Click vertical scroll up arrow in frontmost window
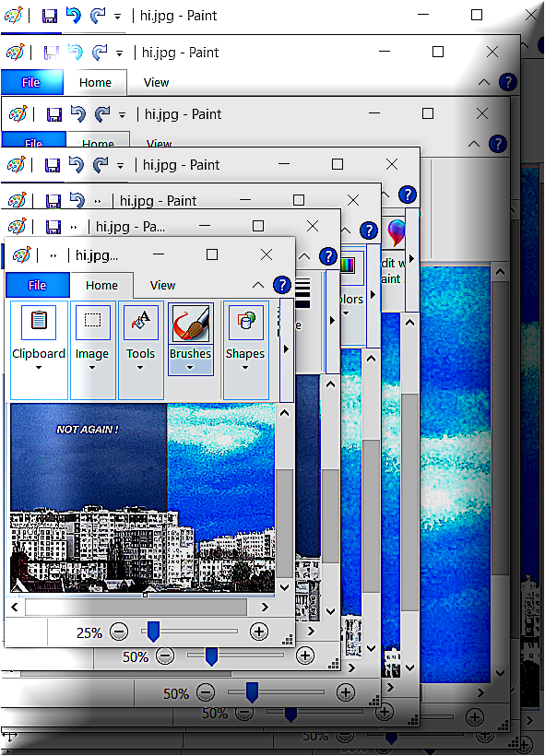This screenshot has height=756, width=545. tap(284, 413)
